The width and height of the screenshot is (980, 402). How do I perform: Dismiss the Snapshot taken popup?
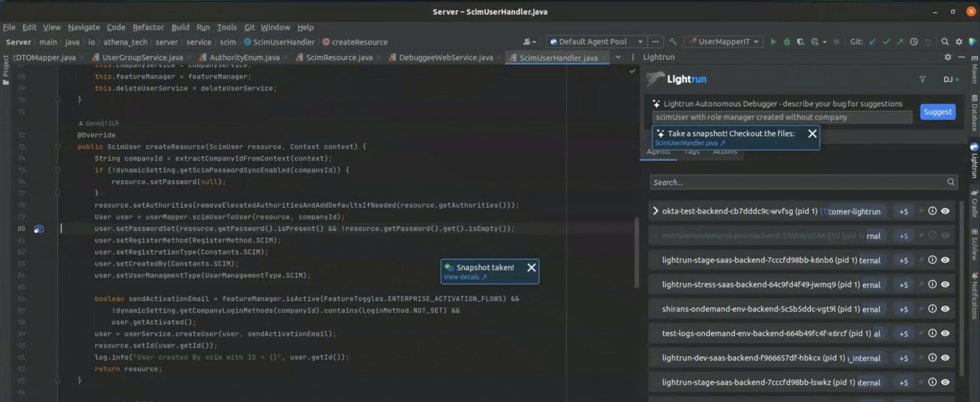531,267
